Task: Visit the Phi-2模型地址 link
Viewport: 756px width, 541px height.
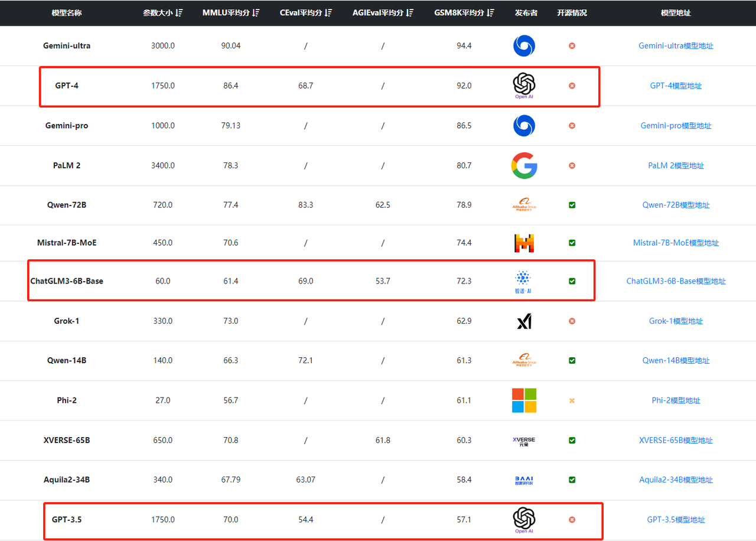Action: pos(676,400)
